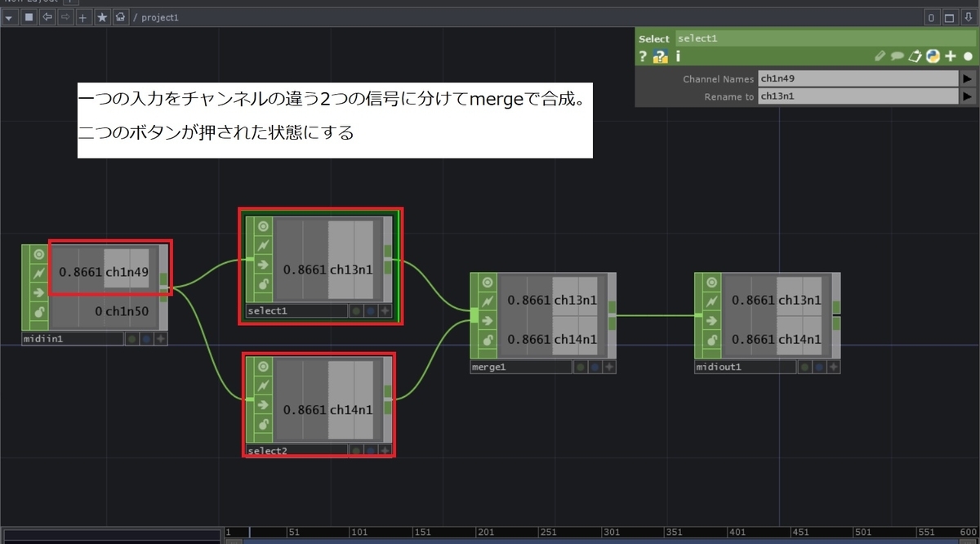
Task: Click the plus button under select1
Action: 385,311
